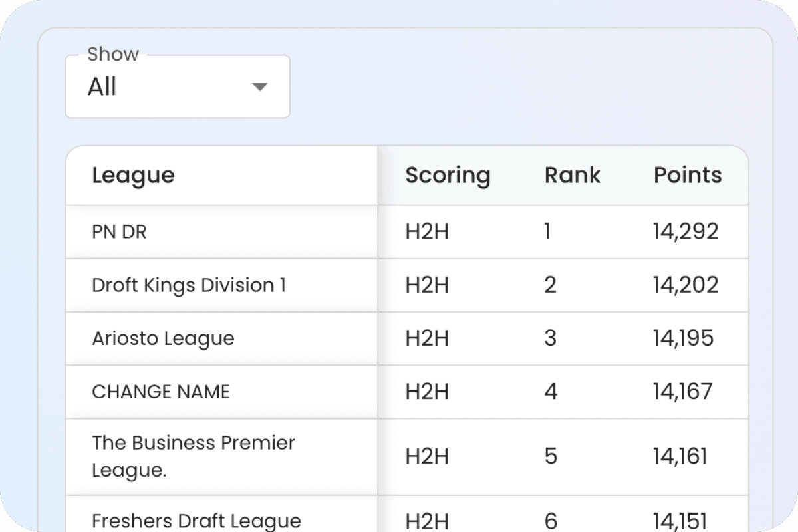Sort by the Scoring column header
This screenshot has height=532, width=798.
[x=448, y=175]
